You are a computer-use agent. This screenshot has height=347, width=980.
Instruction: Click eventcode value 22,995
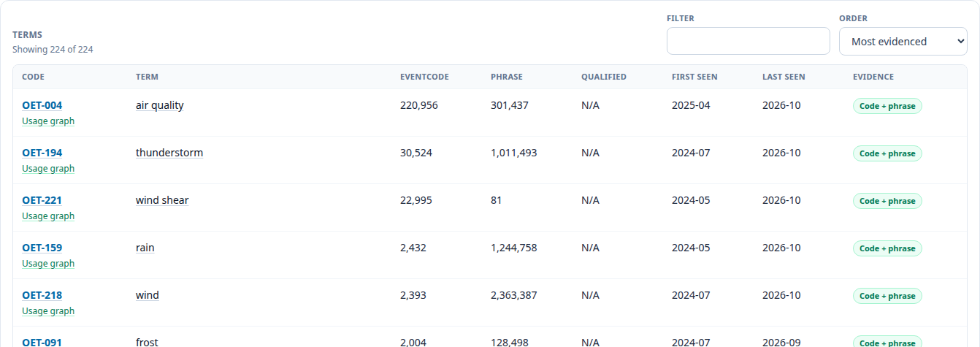click(x=416, y=200)
